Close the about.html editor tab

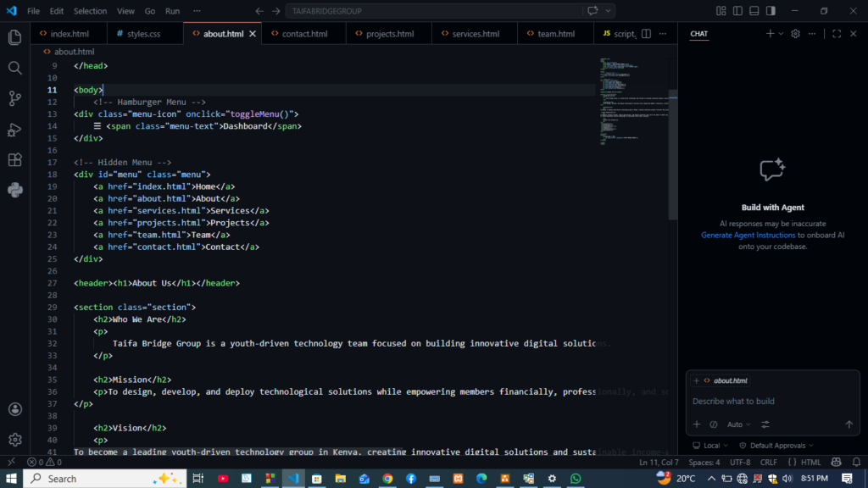(x=253, y=34)
